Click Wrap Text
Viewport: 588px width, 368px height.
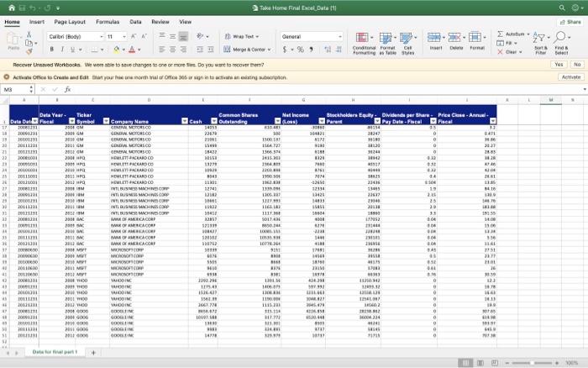(x=242, y=36)
